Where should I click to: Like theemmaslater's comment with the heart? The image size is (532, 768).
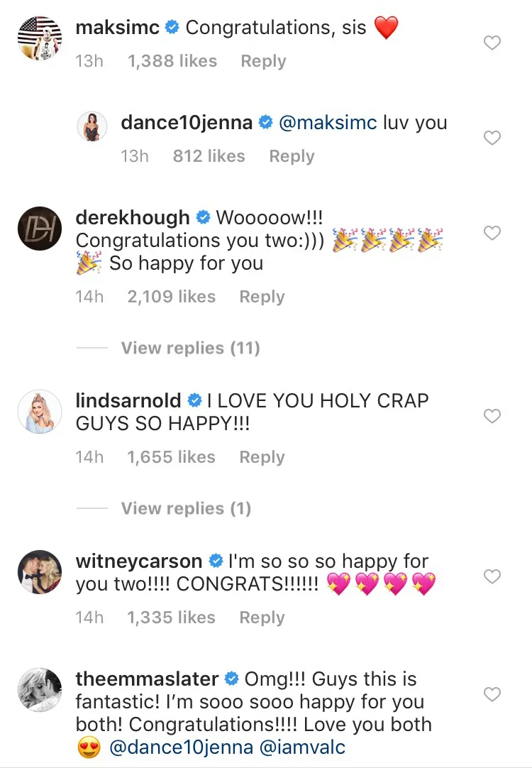492,695
